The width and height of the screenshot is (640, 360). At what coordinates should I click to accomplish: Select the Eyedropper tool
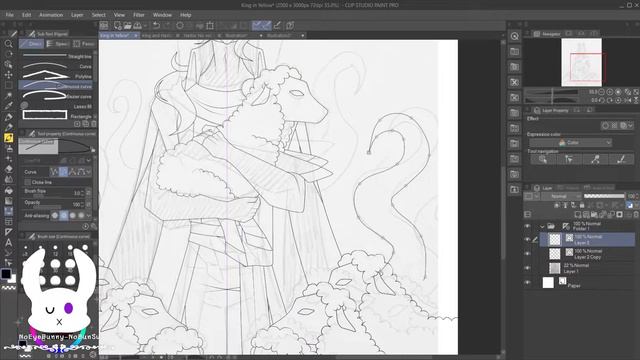[8, 106]
